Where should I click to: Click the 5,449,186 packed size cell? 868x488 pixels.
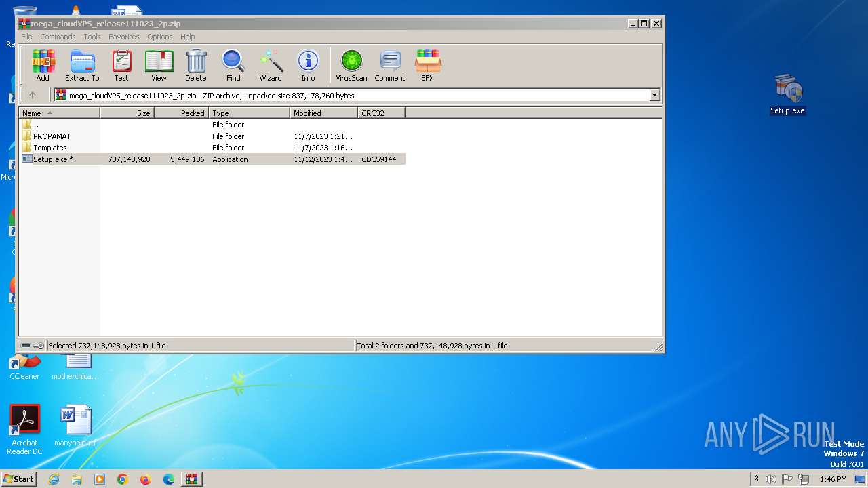(x=187, y=159)
